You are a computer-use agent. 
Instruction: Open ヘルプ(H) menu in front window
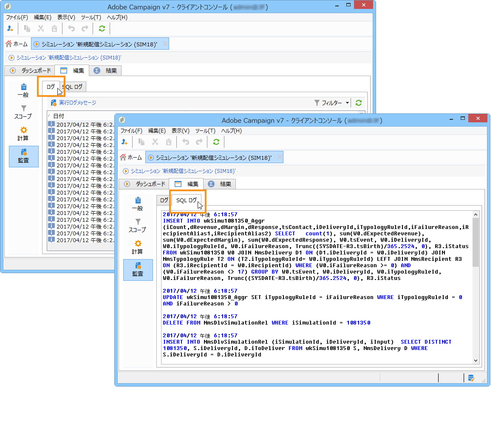232,131
